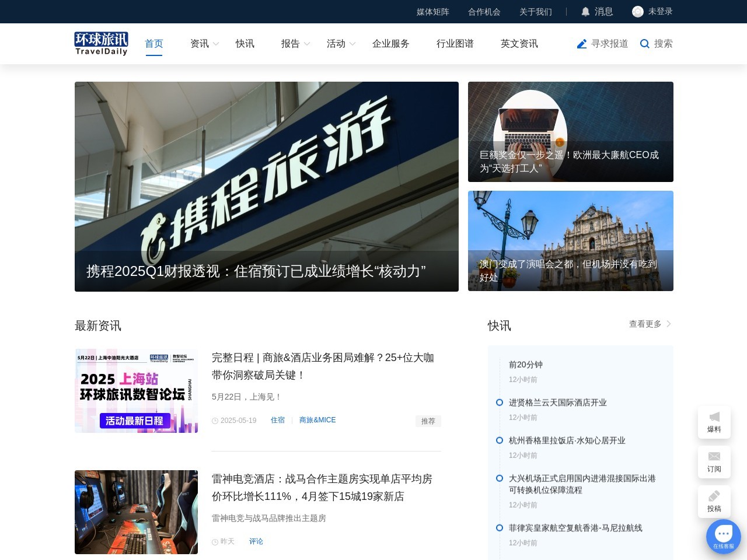
Task: Click the magnifier search icon
Action: 645,44
